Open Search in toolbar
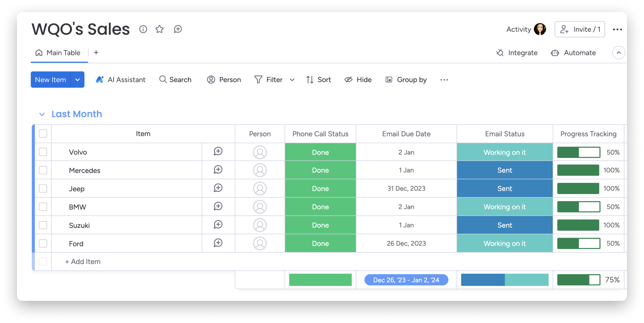The height and width of the screenshot is (323, 644). pyautogui.click(x=176, y=80)
